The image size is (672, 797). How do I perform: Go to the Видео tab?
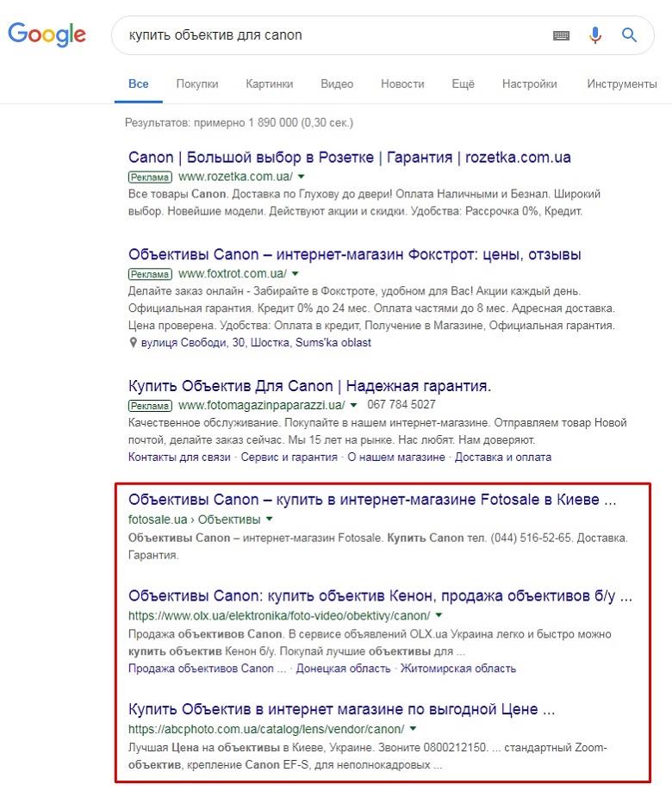[x=337, y=84]
